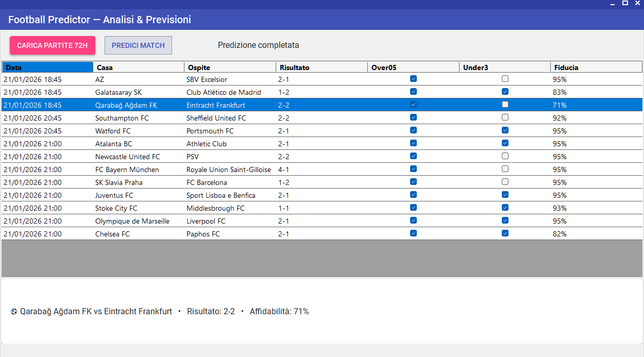Select the AZ home team cell

pos(139,79)
